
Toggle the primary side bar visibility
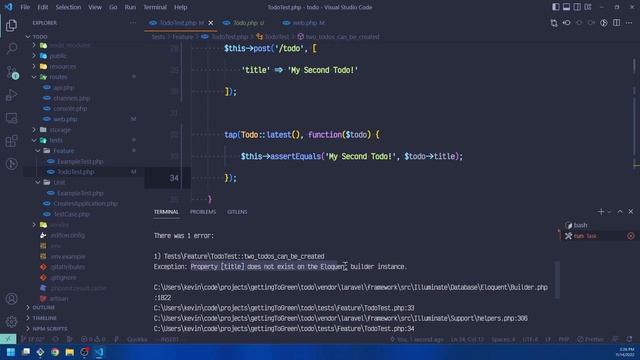click(x=556, y=7)
